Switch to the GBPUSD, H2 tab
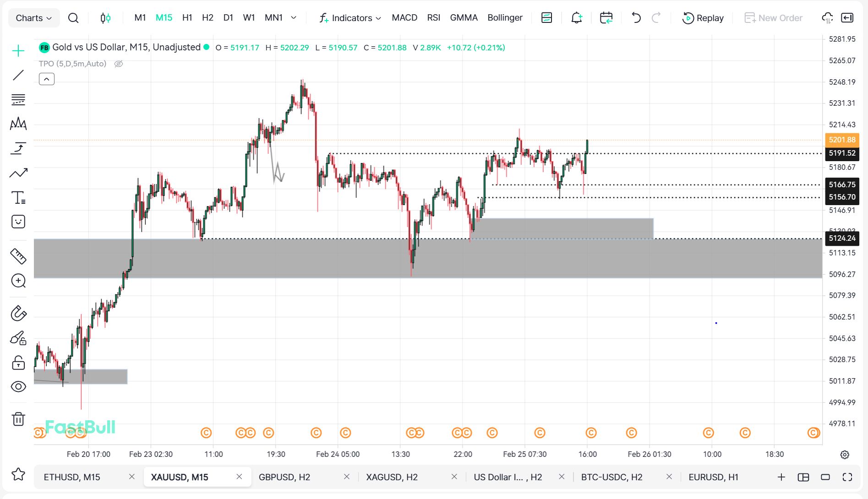Screen dimensions: 868x499 pos(284,477)
